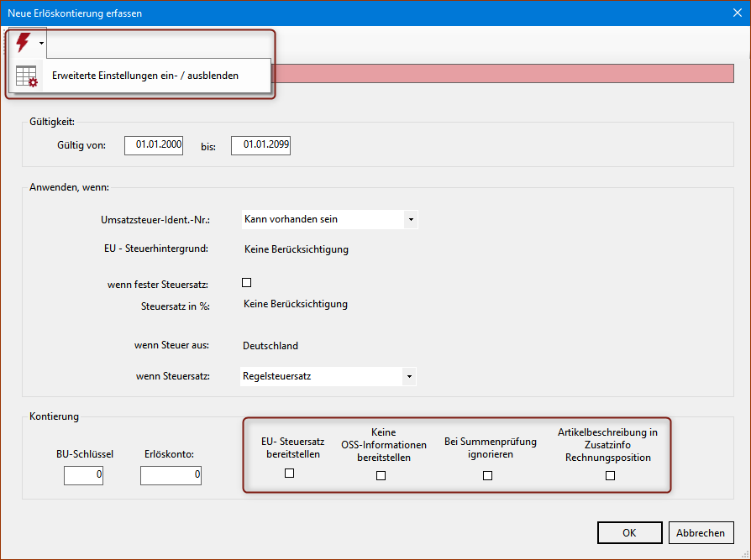Click the table settings gear icon
Image resolution: width=751 pixels, height=560 pixels.
coord(27,76)
